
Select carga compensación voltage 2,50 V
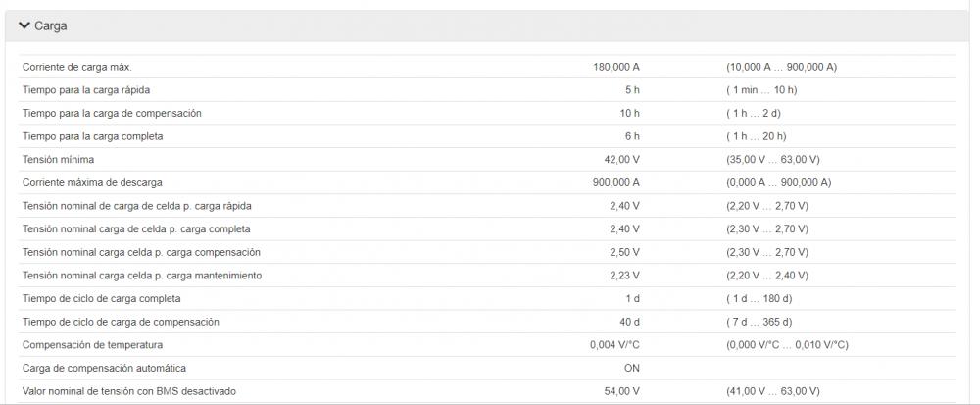(x=625, y=252)
